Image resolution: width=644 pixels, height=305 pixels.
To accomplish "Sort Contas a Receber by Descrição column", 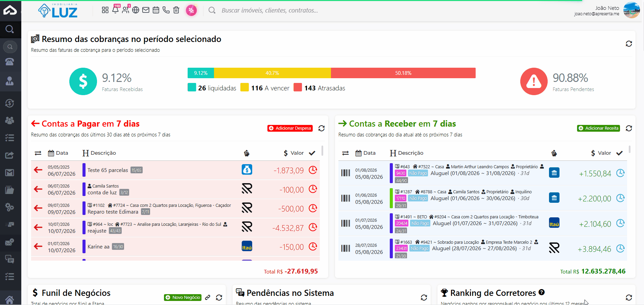I will click(407, 153).
